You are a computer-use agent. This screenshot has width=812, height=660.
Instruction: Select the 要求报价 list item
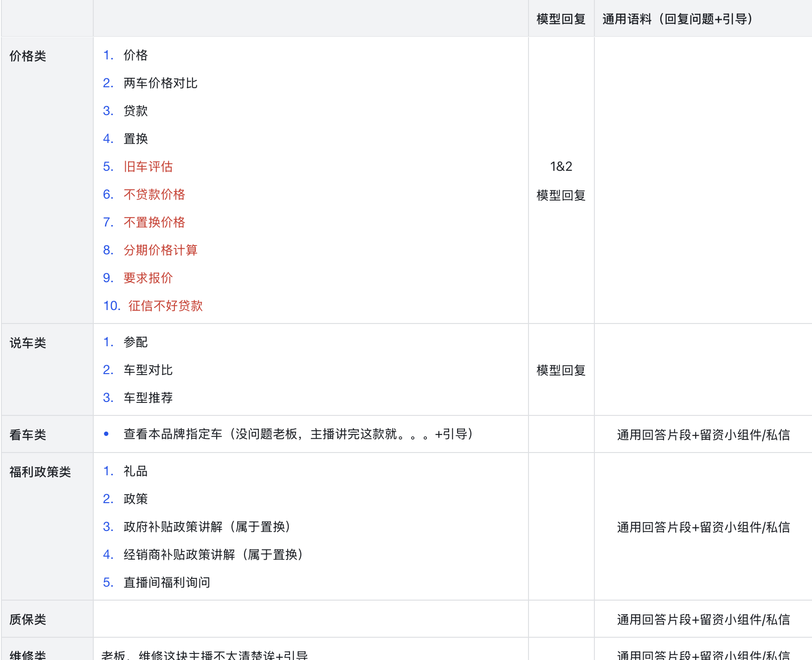[x=148, y=278]
